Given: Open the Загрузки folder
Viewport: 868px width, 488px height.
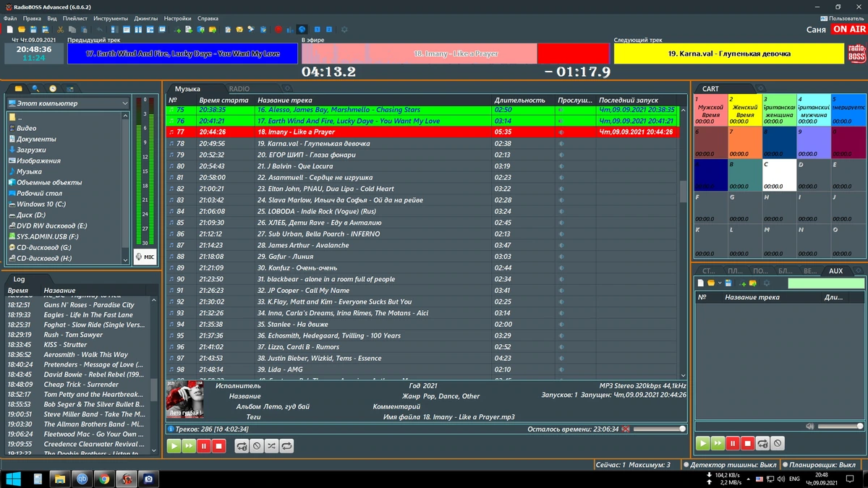Looking at the screenshot, I should pos(32,150).
